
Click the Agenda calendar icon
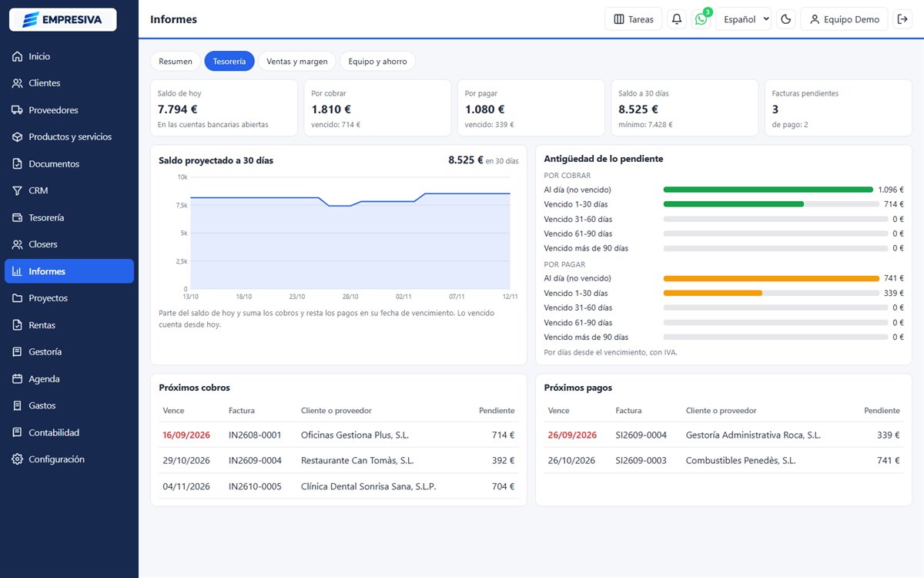17,379
